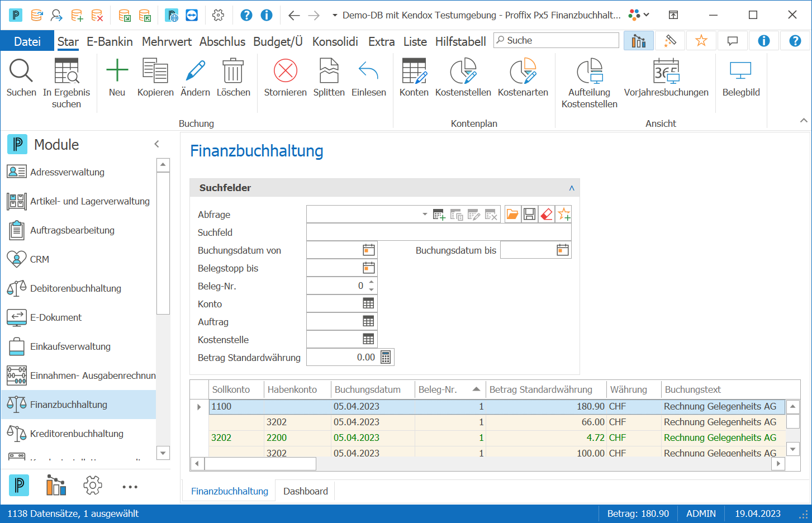This screenshot has height=523, width=812.
Task: Switch to the Dashboard tab
Action: pyautogui.click(x=306, y=491)
